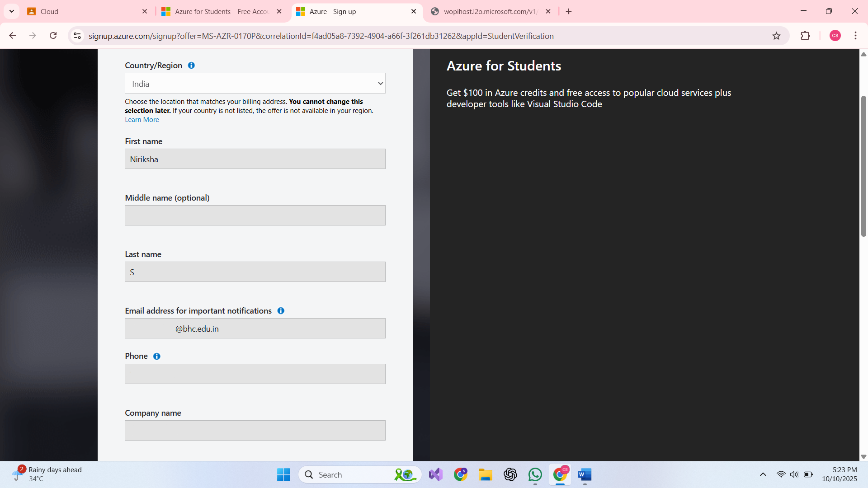Viewport: 868px width, 488px height.
Task: Click the Learn More link
Action: click(142, 120)
